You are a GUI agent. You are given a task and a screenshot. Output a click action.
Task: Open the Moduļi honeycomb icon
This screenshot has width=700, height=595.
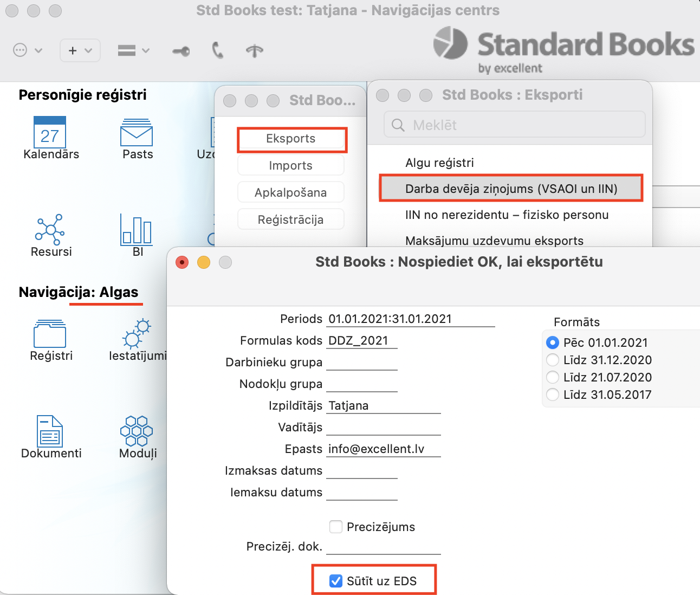coord(137,431)
